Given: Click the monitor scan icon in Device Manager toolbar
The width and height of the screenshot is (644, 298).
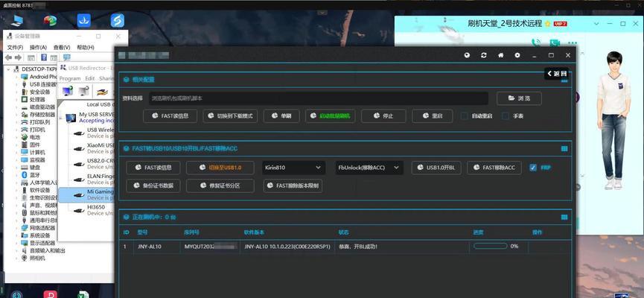Looking at the screenshot, I should (67, 57).
